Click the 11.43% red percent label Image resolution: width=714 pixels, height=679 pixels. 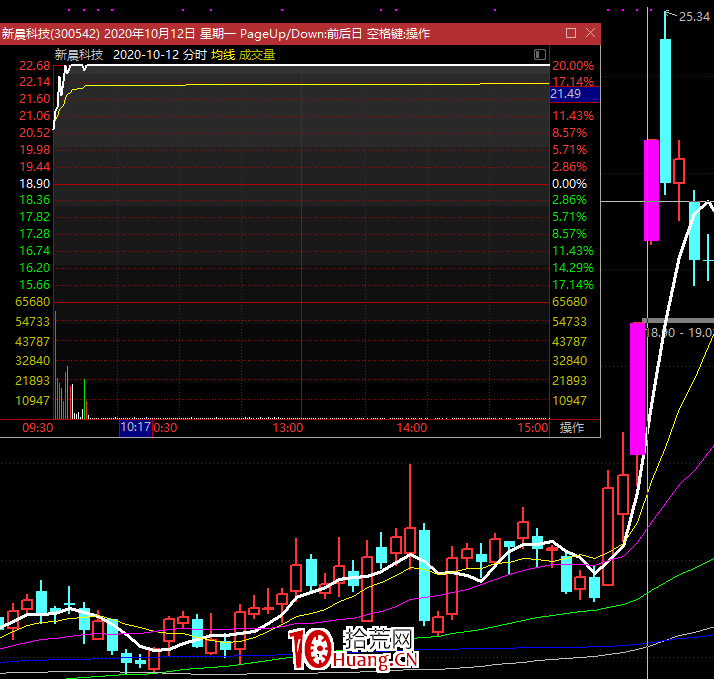573,116
